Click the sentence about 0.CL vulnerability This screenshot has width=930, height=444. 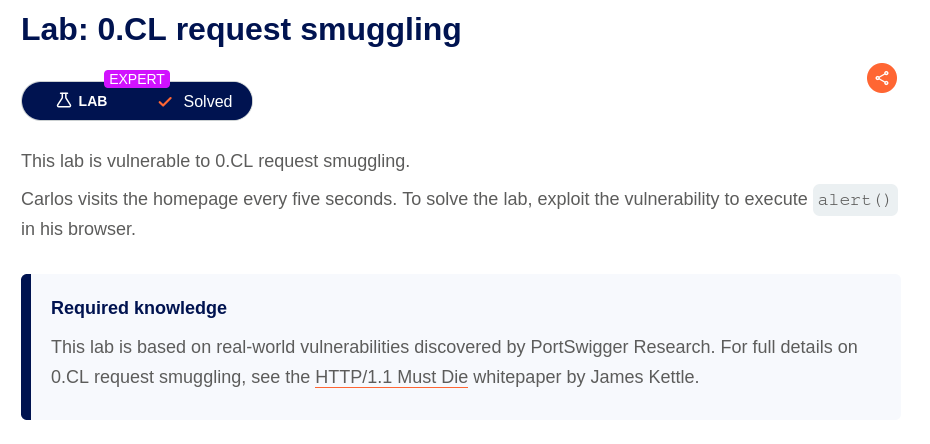(215, 161)
